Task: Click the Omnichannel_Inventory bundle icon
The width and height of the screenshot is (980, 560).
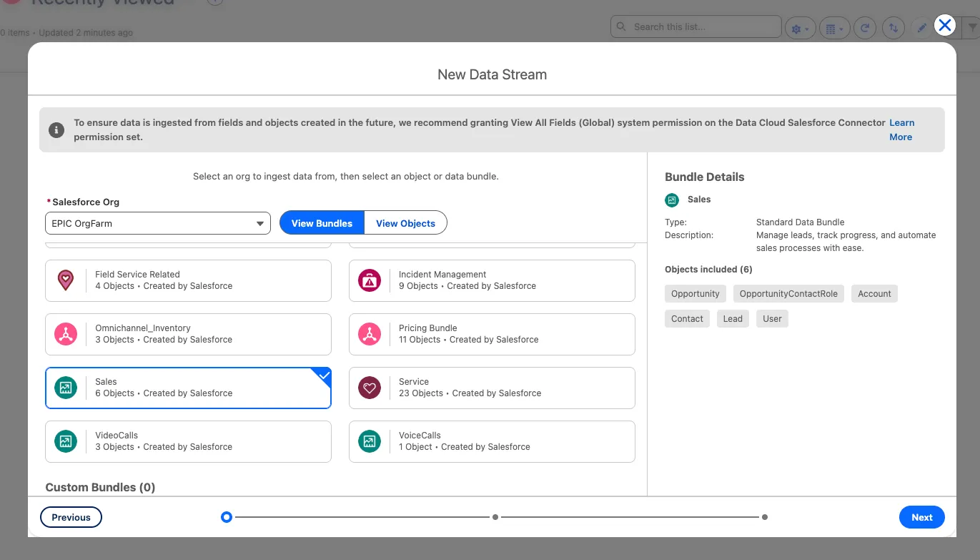Action: [x=66, y=334]
